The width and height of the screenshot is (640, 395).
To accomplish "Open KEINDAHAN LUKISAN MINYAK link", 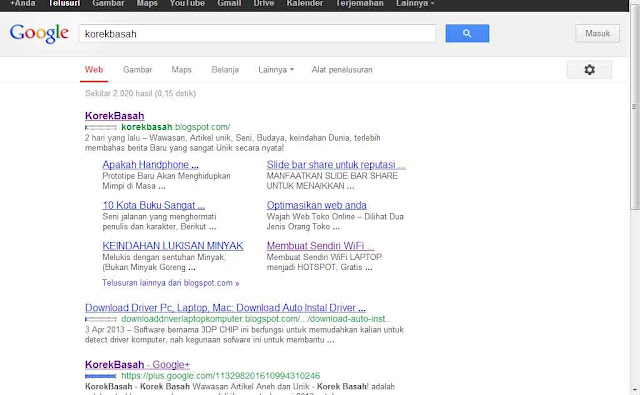I will (x=173, y=246).
